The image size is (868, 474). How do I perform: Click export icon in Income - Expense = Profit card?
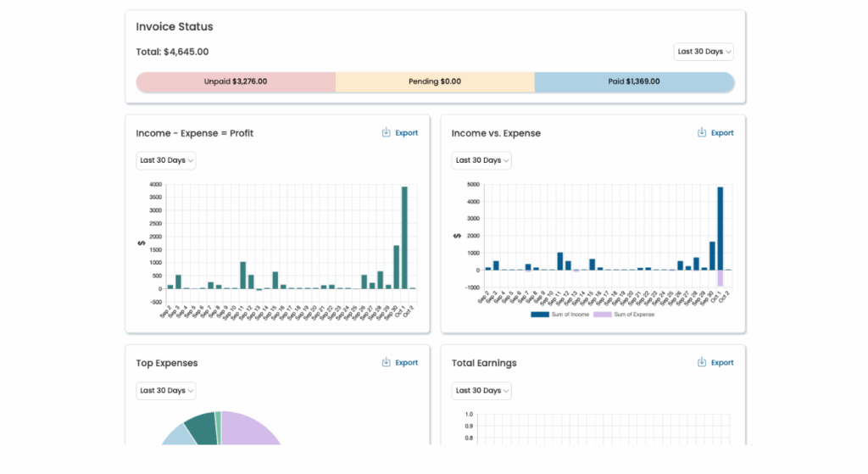[x=387, y=133]
